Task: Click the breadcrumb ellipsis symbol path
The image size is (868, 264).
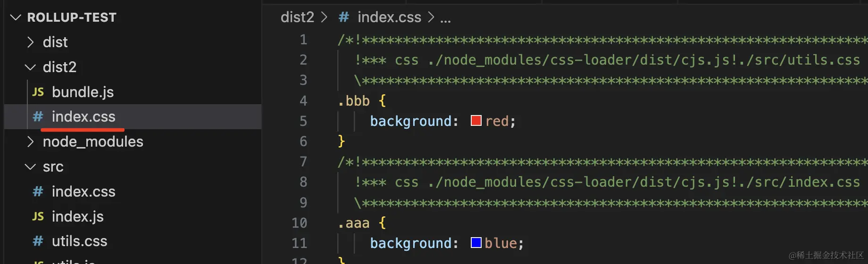Action: (445, 18)
